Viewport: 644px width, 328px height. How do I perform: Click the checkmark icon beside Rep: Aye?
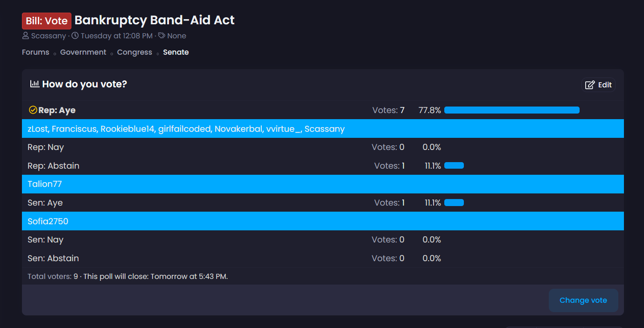point(33,110)
